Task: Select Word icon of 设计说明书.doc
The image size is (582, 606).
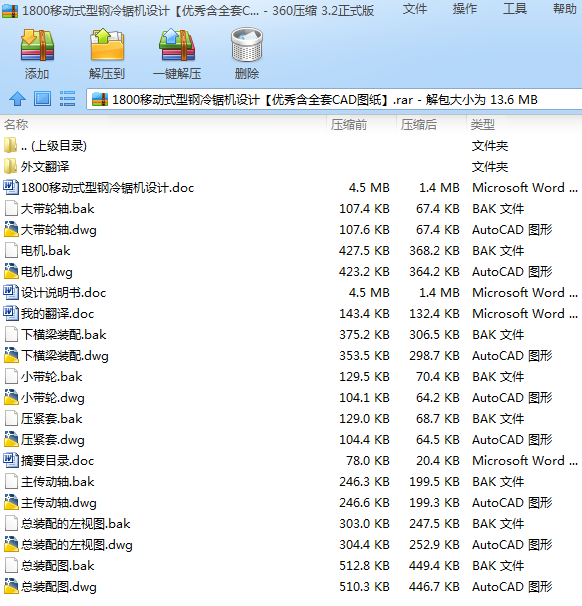Action: (x=11, y=293)
